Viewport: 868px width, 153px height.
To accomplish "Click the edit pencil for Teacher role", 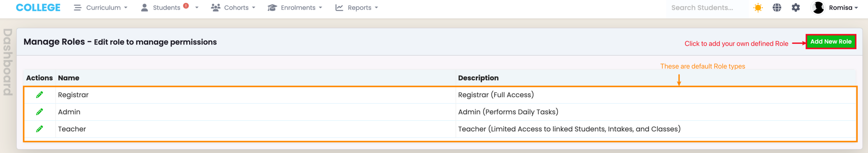I will coord(39,129).
